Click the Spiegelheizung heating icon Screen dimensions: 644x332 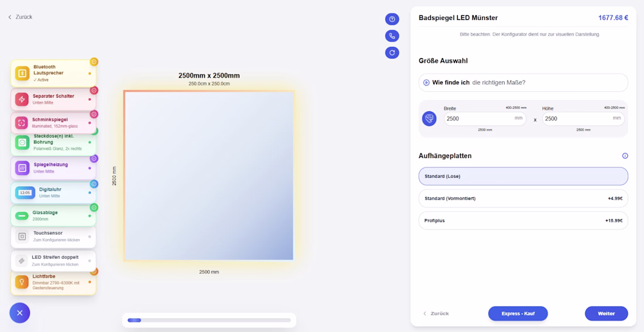pyautogui.click(x=22, y=167)
